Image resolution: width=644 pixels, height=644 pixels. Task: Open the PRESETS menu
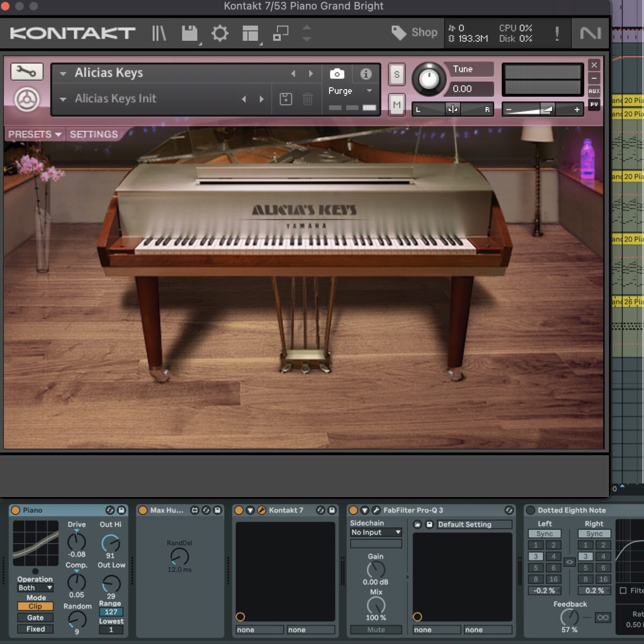click(x=35, y=134)
